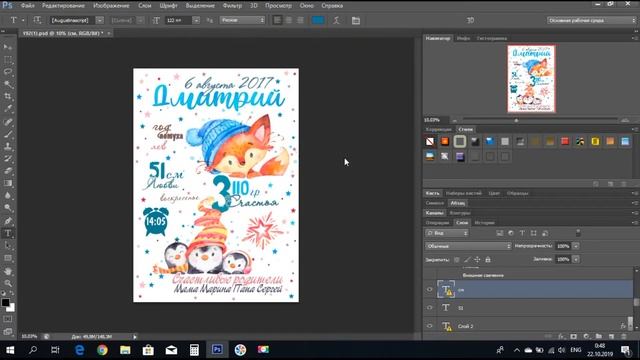Screen dimensions: 640x360
Task: Hide the selected 'см' text layer
Action: 429,289
